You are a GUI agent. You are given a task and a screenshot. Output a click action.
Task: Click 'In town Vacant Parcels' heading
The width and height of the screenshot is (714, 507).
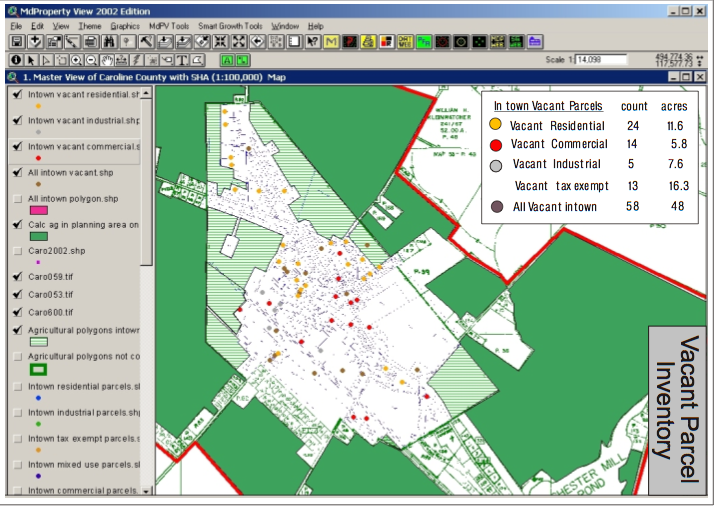[548, 106]
